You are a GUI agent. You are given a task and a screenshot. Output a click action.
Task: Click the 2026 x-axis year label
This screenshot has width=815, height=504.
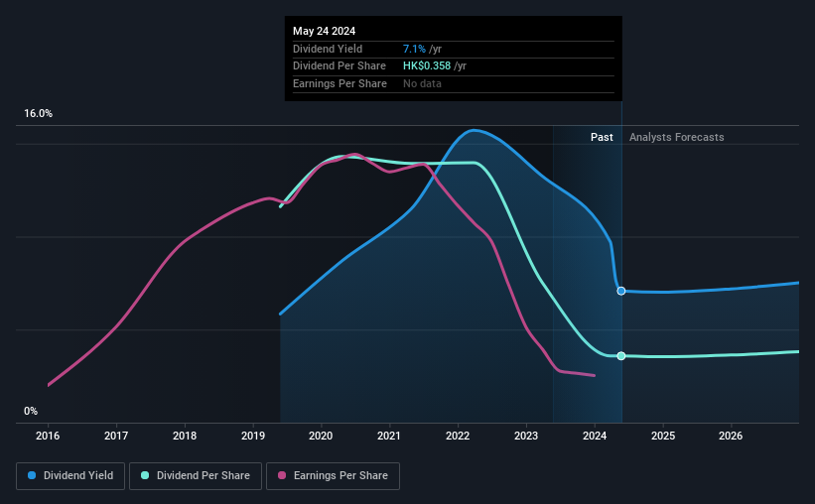coord(731,436)
